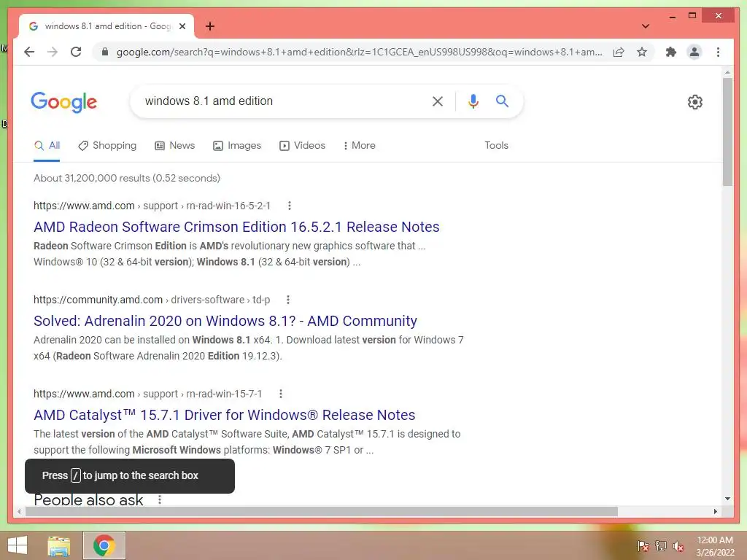The height and width of the screenshot is (560, 747).
Task: Click the horizontal scrollbar right arrow
Action: pyautogui.click(x=716, y=511)
